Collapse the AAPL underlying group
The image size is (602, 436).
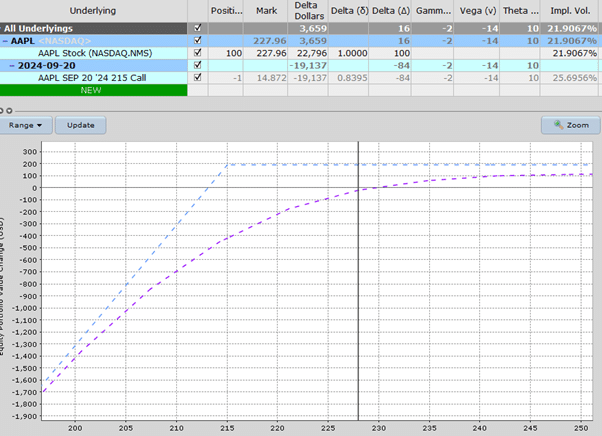pyautogui.click(x=5, y=42)
